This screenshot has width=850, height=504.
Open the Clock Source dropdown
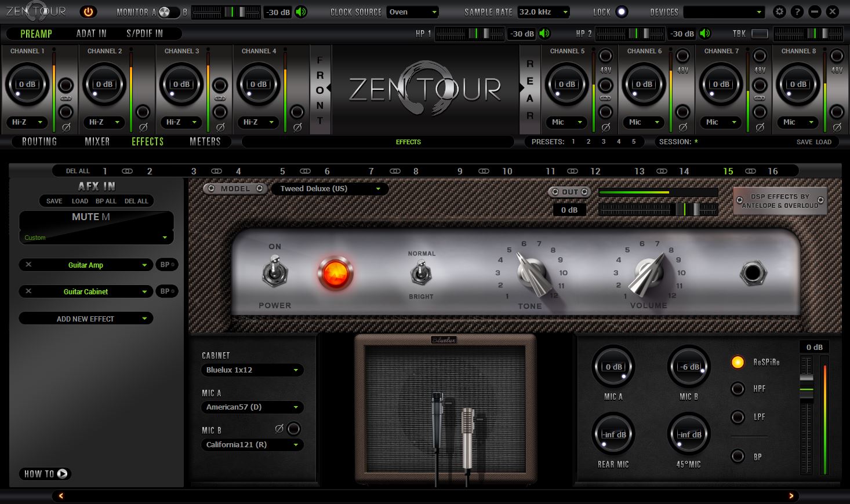click(413, 12)
